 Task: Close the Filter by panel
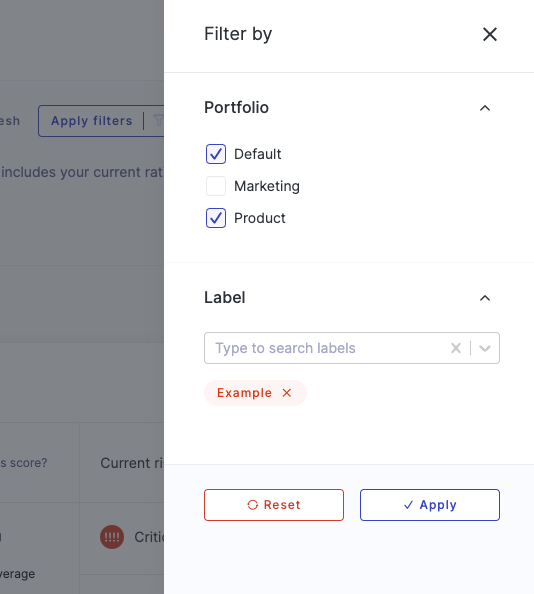pos(490,34)
